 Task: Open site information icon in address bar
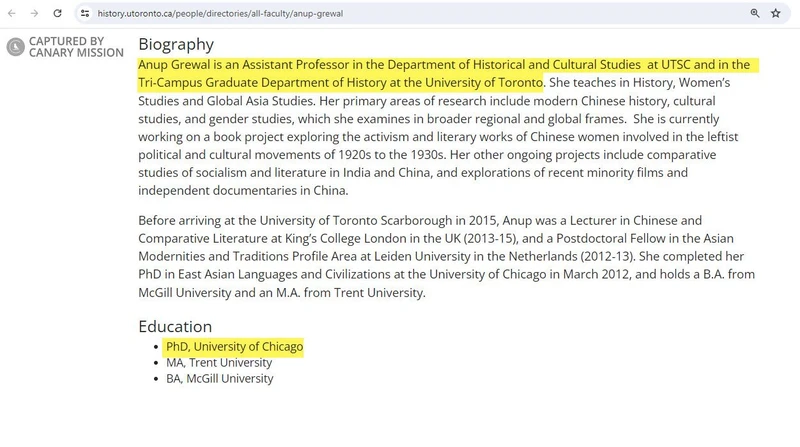[85, 13]
